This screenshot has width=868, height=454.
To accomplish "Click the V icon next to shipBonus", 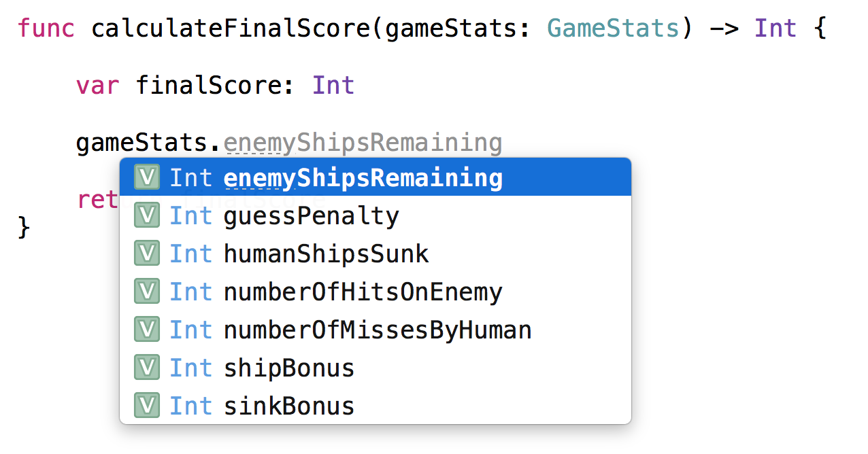I will 147,367.
